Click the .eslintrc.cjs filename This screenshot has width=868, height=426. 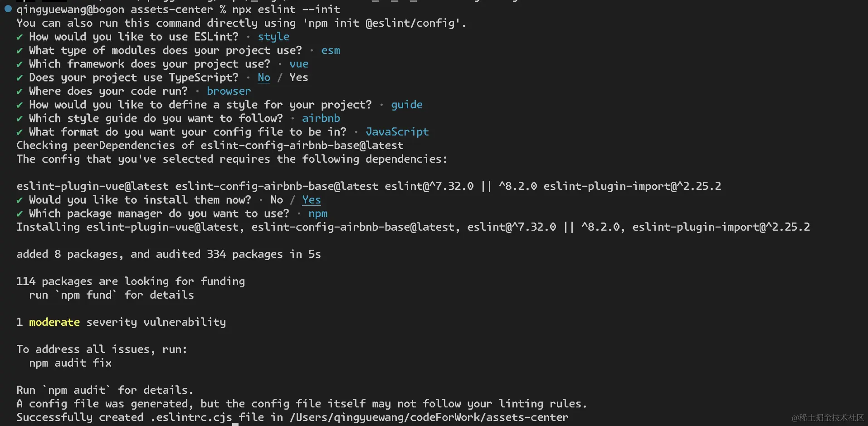(x=191, y=417)
